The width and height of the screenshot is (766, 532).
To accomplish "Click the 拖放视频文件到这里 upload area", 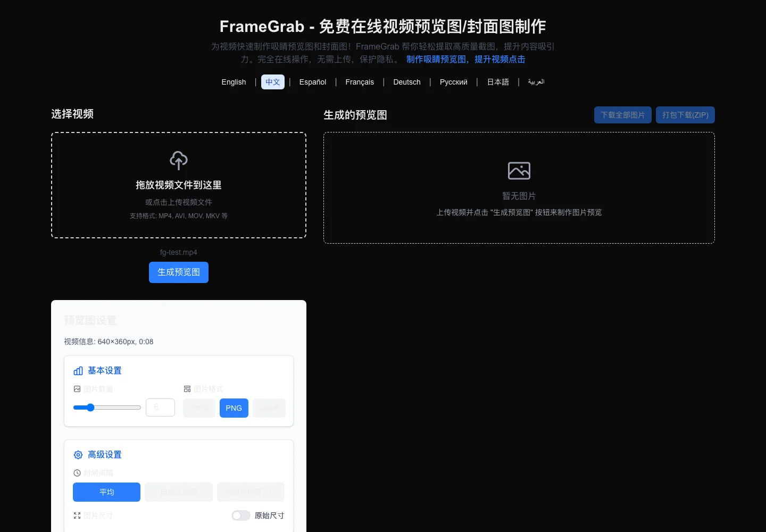I will tap(179, 185).
